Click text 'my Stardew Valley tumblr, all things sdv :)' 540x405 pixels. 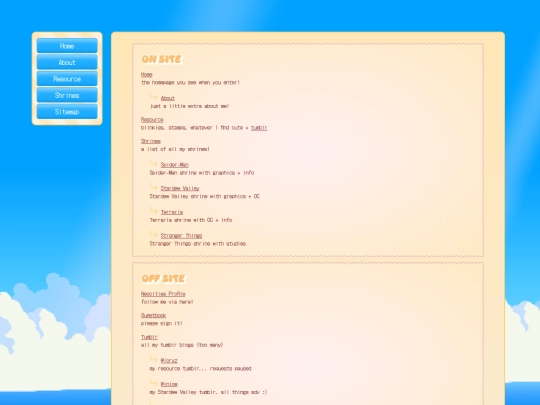point(208,392)
